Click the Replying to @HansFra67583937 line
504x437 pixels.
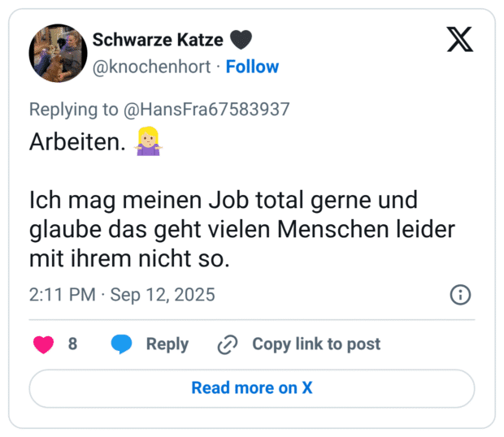159,110
